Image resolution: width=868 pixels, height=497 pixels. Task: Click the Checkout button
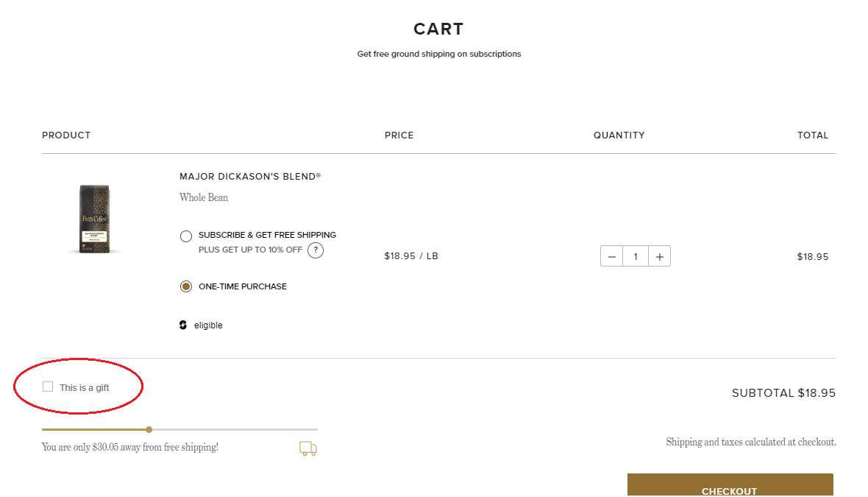tap(730, 484)
